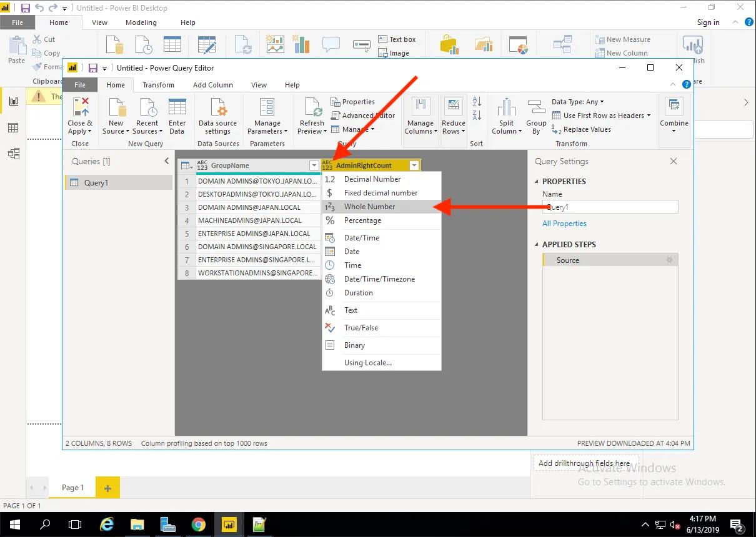Click the query Name input field
756x537 pixels.
tap(610, 207)
